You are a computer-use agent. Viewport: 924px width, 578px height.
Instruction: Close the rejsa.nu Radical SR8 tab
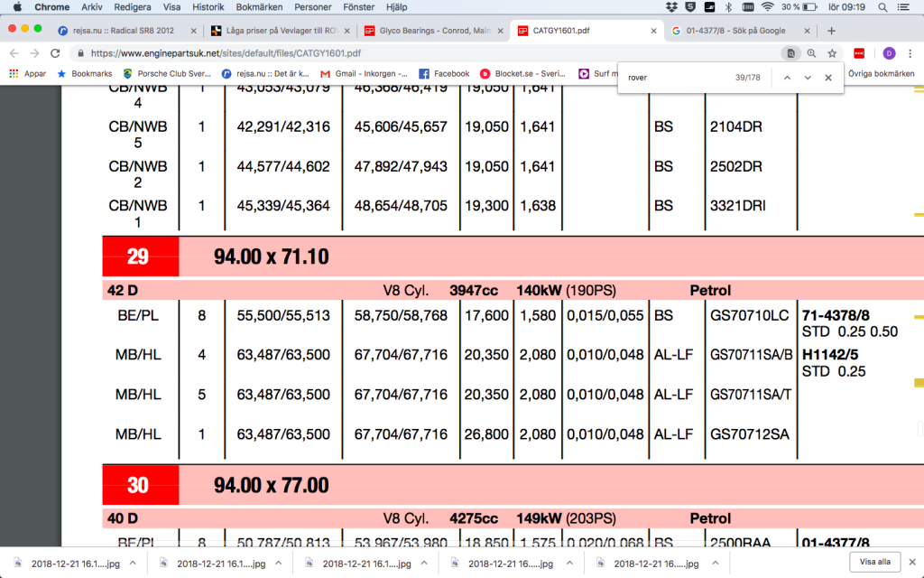pyautogui.click(x=193, y=31)
